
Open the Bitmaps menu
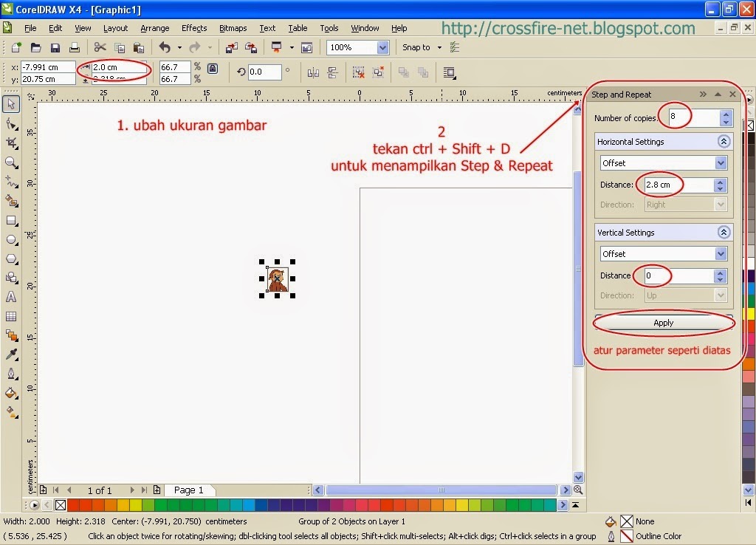233,28
